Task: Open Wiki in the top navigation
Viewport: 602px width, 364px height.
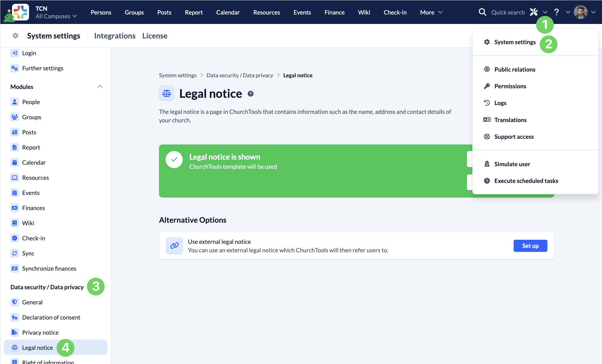Action: tap(364, 12)
